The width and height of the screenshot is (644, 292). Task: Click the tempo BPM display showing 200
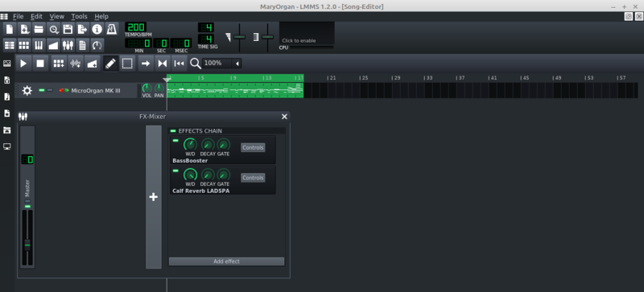135,27
